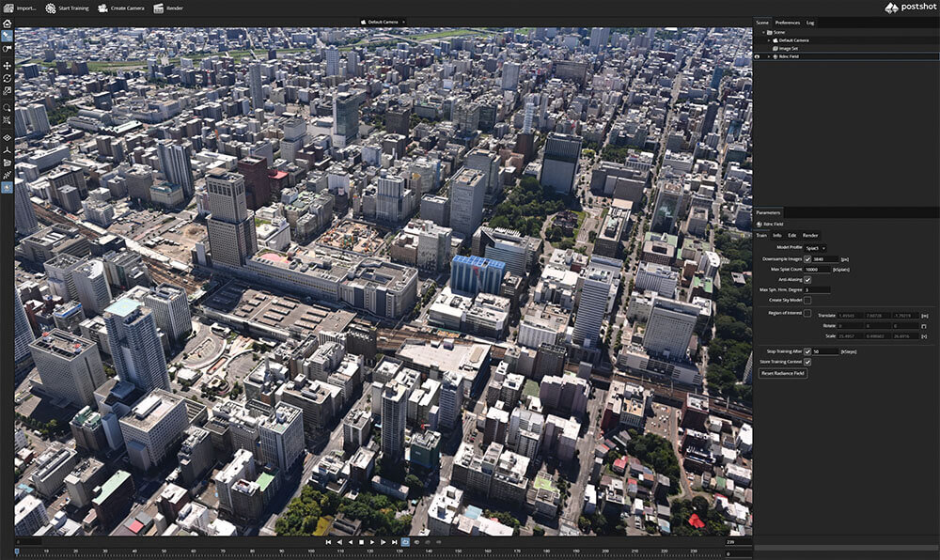The width and height of the screenshot is (940, 560).
Task: Click the Import toolbar icon
Action: tap(8, 8)
